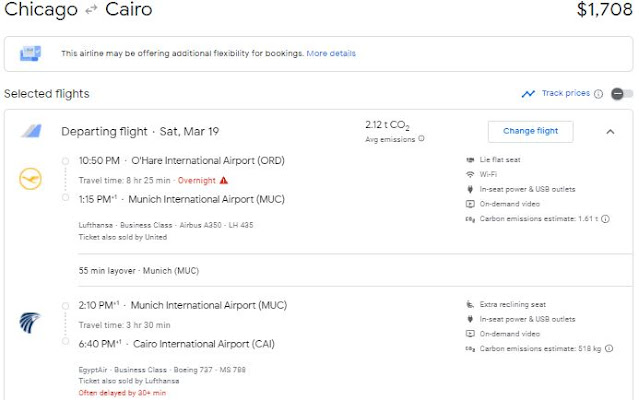Click the red 'Overnight' label
Viewport: 639px width, 400px height.
(196, 180)
